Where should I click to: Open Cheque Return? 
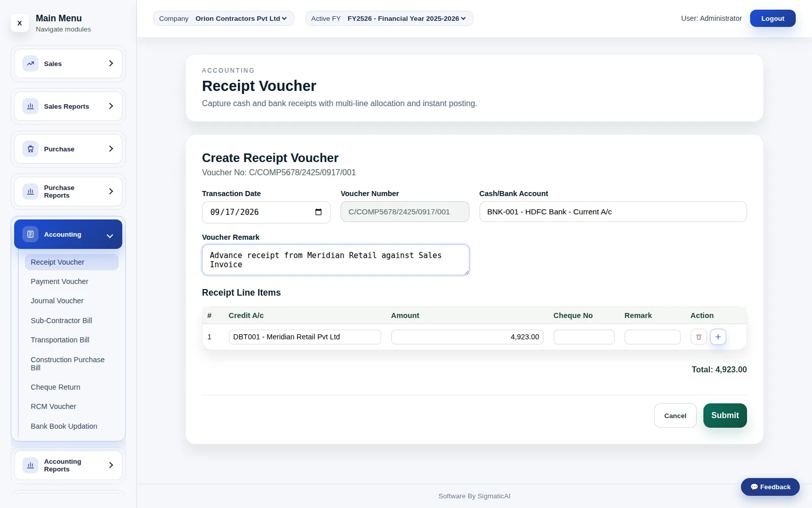[x=72, y=387]
